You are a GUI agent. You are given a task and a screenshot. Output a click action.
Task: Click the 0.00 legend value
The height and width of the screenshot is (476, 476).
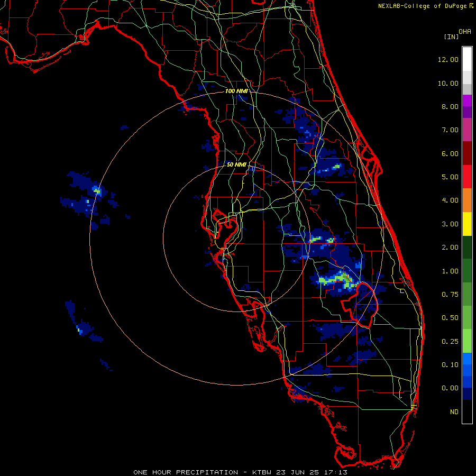[x=450, y=388]
